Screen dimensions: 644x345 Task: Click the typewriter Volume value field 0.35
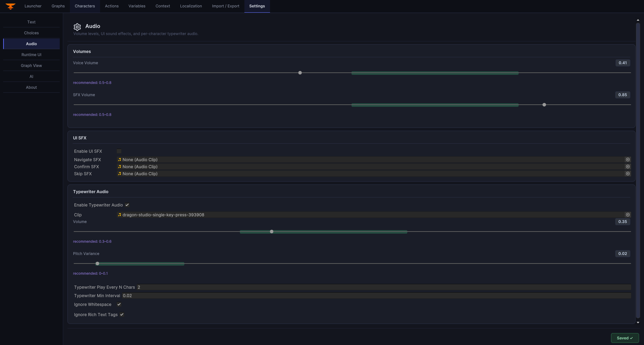click(623, 222)
